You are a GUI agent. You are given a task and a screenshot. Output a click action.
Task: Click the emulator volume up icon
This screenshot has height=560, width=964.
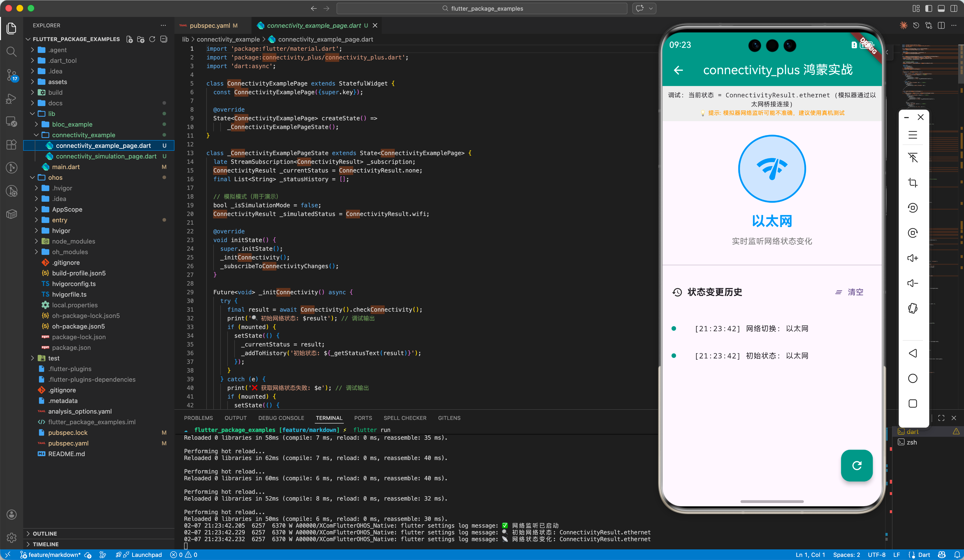point(913,258)
